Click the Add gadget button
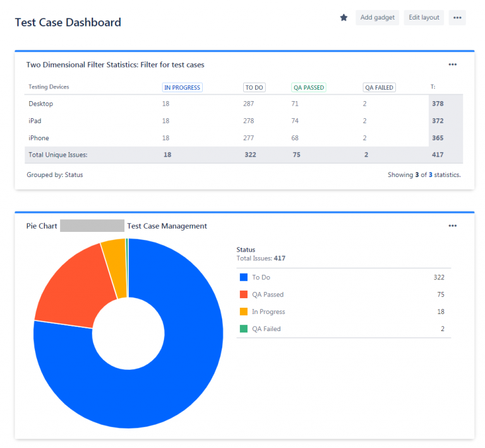485x448 pixels. (377, 18)
